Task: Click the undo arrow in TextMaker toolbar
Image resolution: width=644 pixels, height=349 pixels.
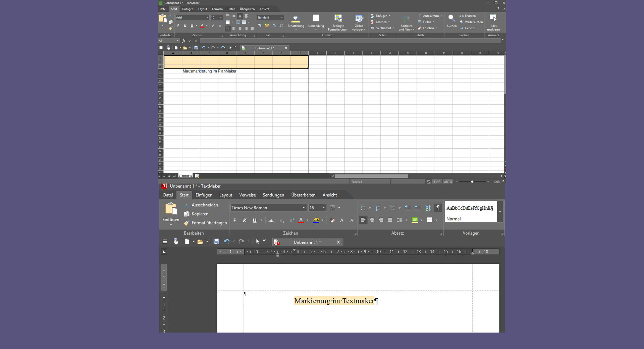Action: pos(227,242)
